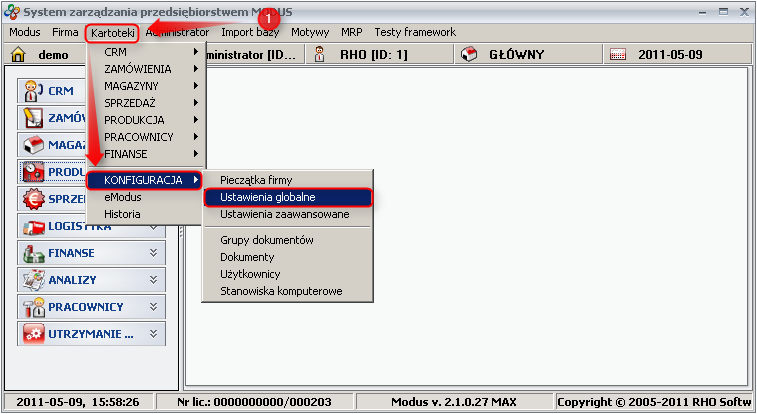Screen dimensions: 757x414
Task: Open the CRM submenu in Kartoteki menu
Action: click(146, 52)
